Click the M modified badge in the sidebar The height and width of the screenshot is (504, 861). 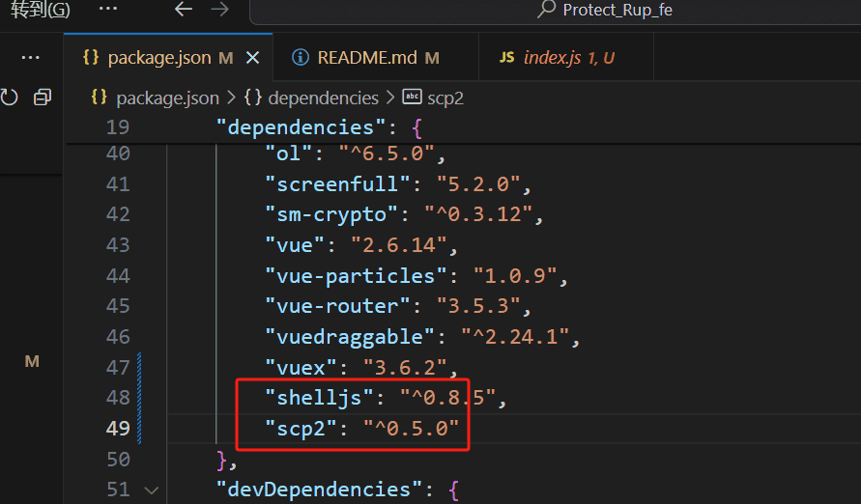tap(32, 361)
